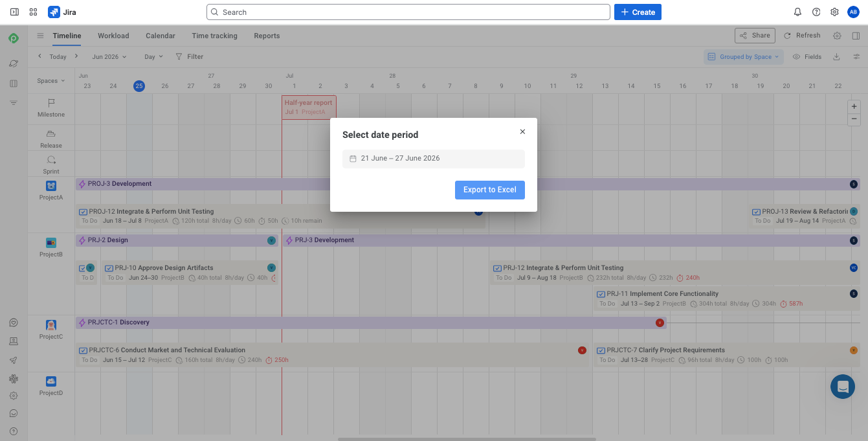Image resolution: width=868 pixels, height=441 pixels.
Task: Open the Filter option
Action: tap(190, 56)
